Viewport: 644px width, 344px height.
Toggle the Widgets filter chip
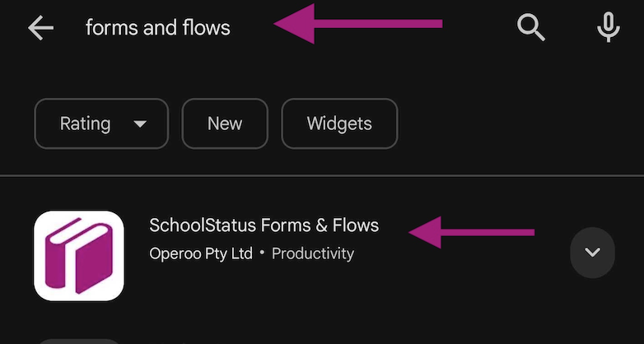pyautogui.click(x=339, y=123)
